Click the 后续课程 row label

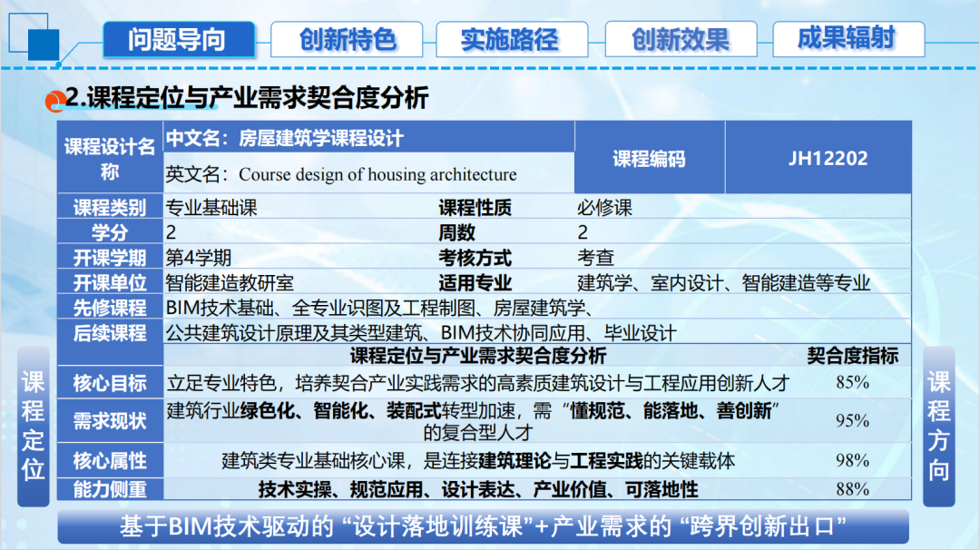coord(110,332)
